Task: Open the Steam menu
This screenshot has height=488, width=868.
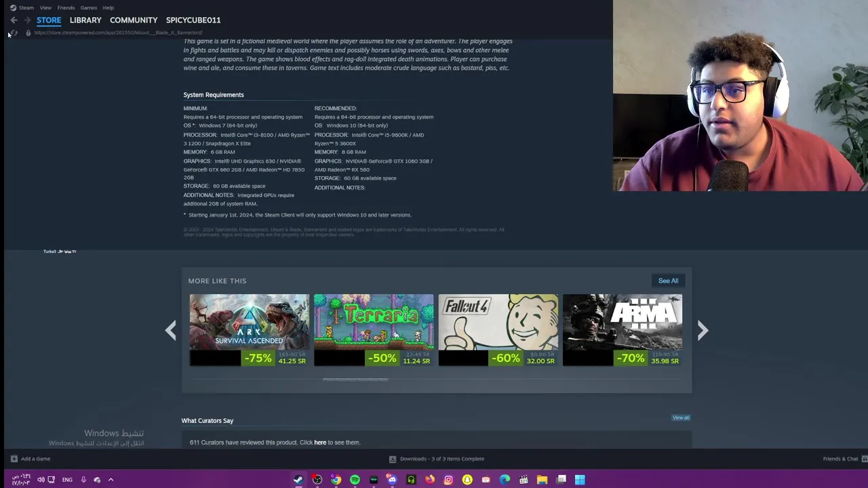Action: (26, 7)
